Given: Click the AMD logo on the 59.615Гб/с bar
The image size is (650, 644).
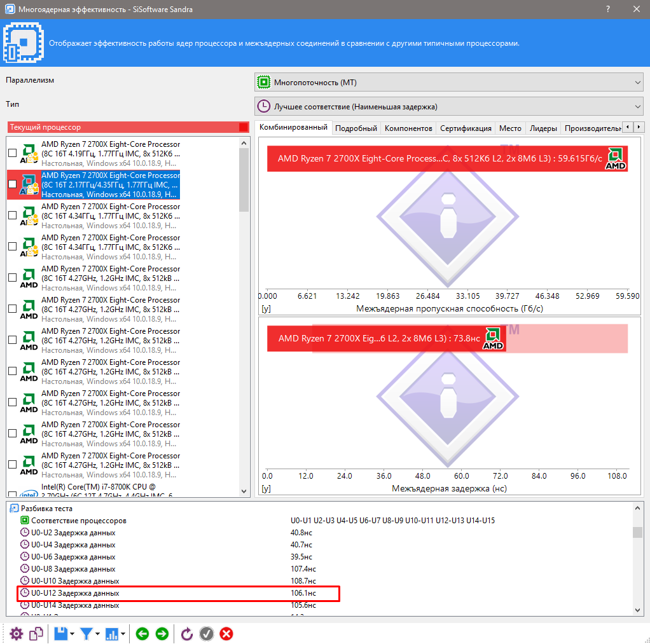Looking at the screenshot, I should coord(615,159).
